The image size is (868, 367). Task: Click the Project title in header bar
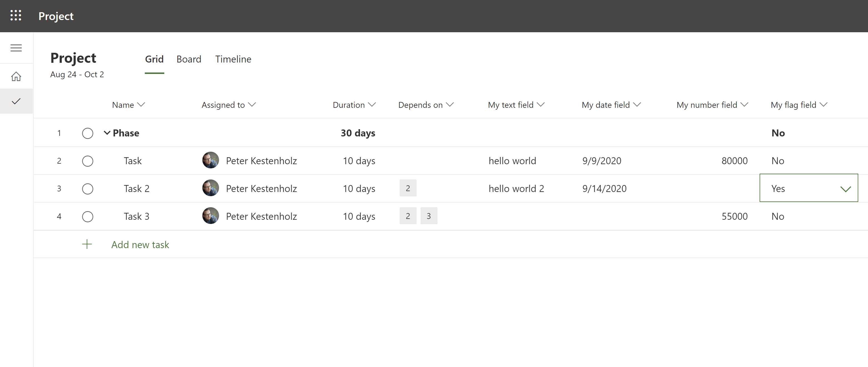point(56,16)
